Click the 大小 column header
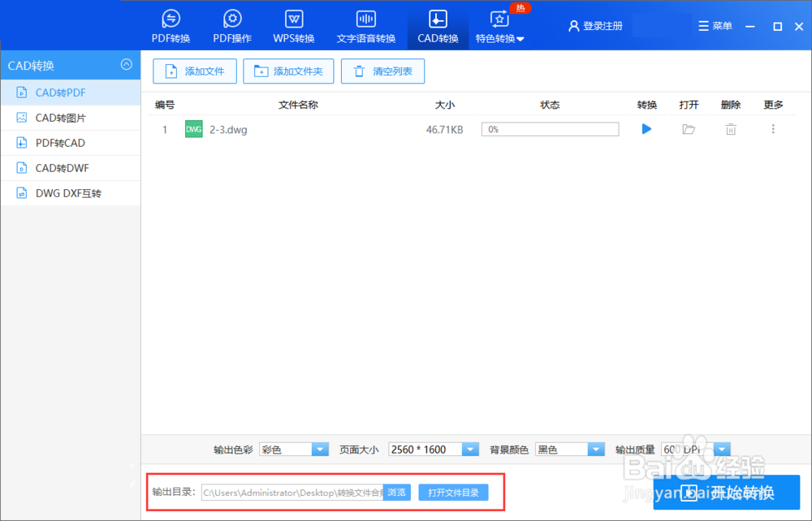The image size is (812, 521). [x=444, y=105]
